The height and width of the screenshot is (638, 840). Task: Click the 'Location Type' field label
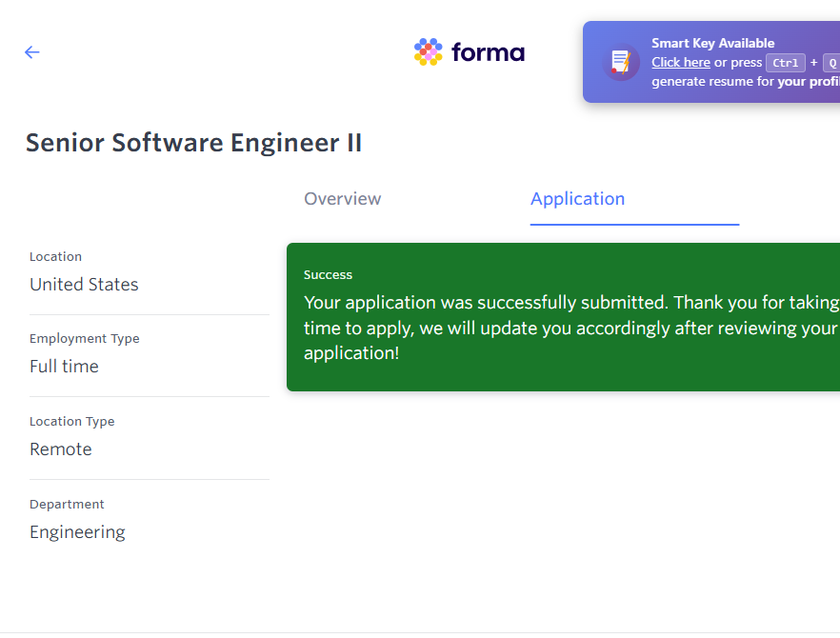pyautogui.click(x=71, y=422)
